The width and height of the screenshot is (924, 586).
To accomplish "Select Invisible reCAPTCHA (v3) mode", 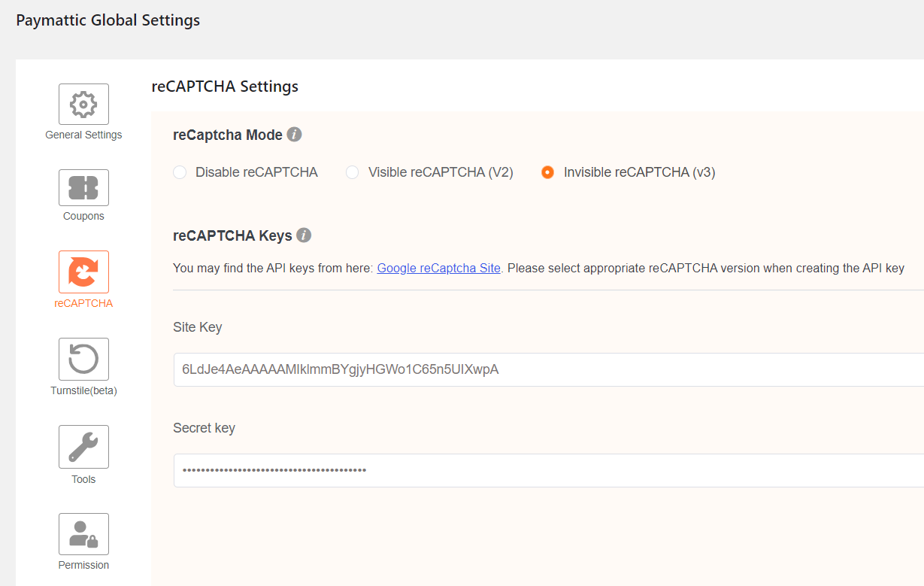I will coord(547,172).
